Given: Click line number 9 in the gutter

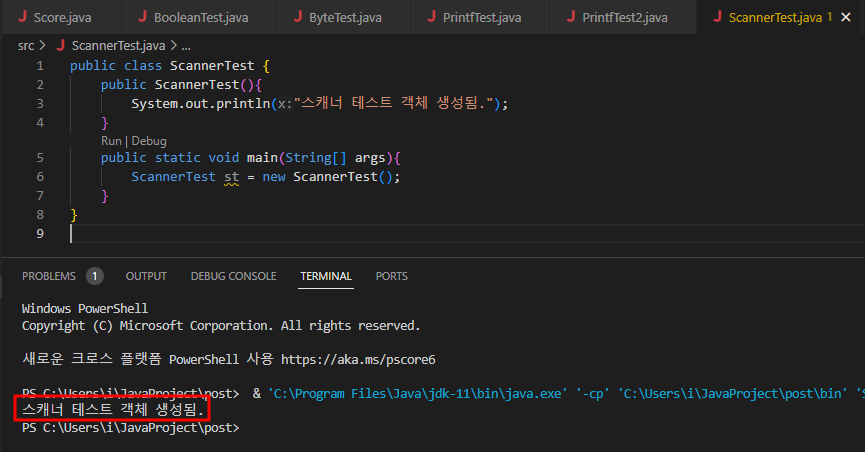Looking at the screenshot, I should (40, 233).
